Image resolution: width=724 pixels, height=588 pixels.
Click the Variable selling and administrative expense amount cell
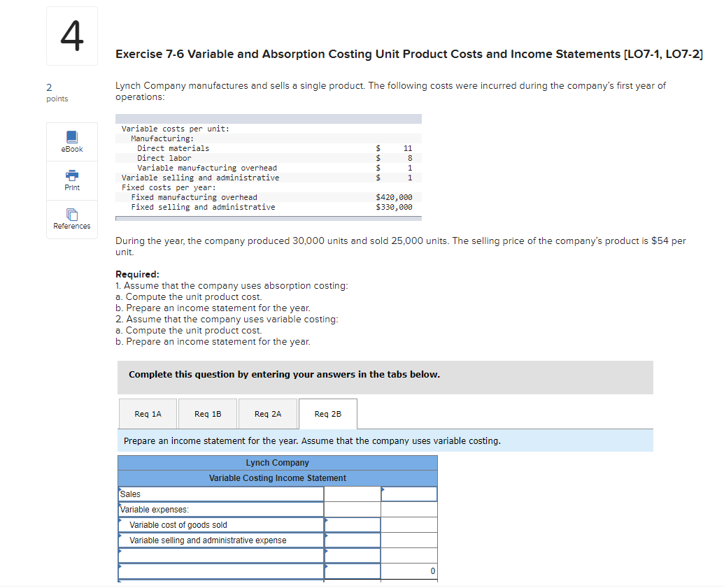pos(352,540)
